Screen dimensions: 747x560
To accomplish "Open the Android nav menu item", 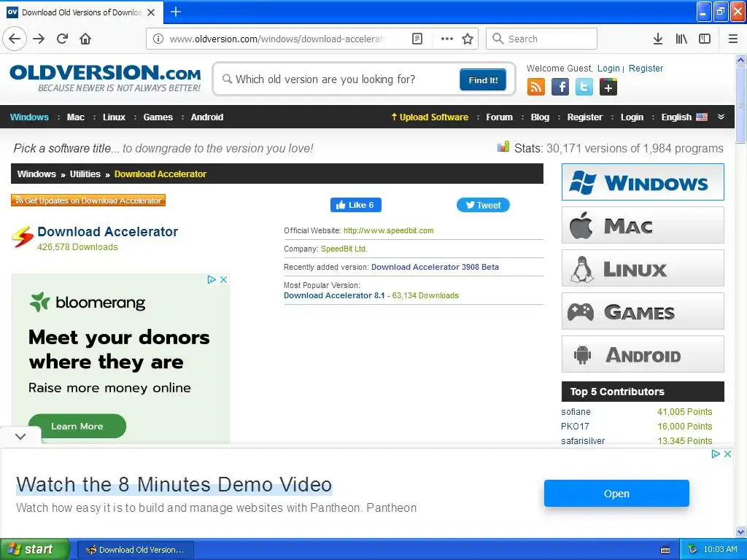I will tap(206, 117).
